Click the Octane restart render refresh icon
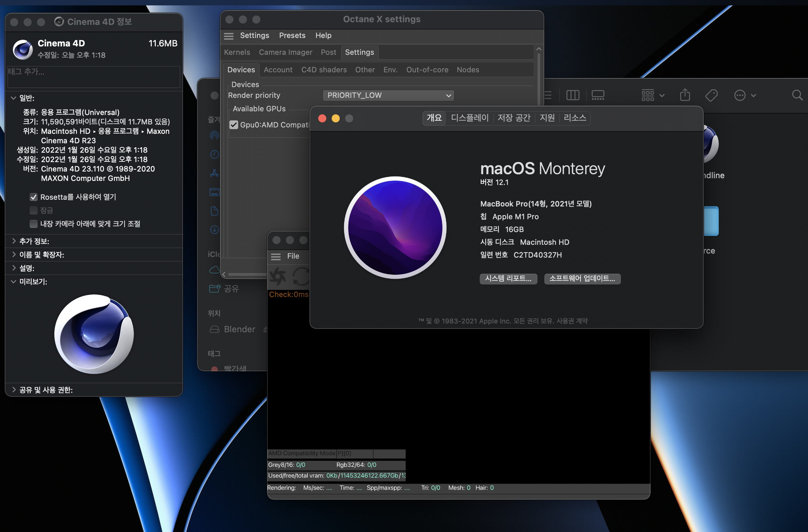808x532 pixels. pyautogui.click(x=301, y=276)
